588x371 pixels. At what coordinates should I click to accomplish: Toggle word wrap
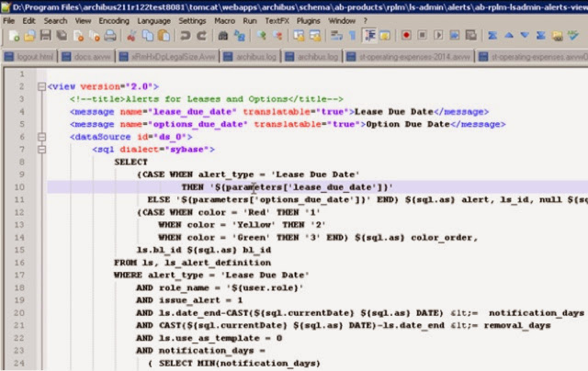pyautogui.click(x=336, y=36)
